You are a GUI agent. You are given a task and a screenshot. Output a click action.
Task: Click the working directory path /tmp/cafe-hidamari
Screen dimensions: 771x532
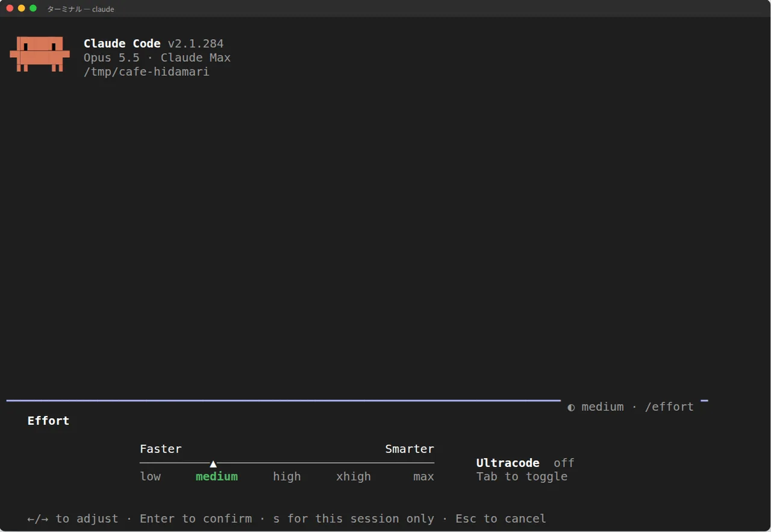click(146, 72)
